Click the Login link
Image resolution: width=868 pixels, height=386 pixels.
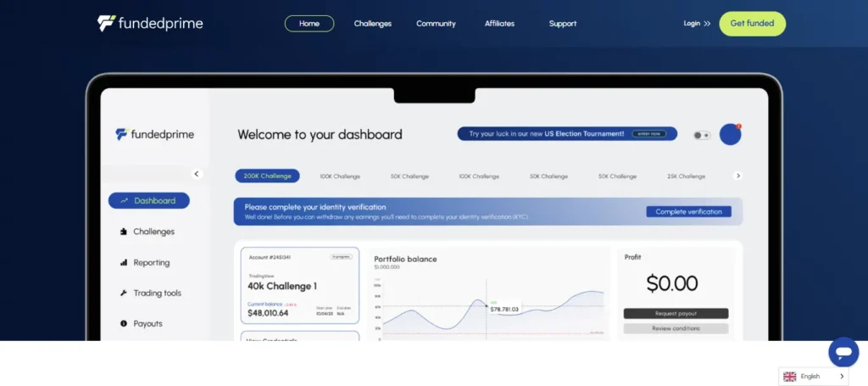[x=692, y=24]
